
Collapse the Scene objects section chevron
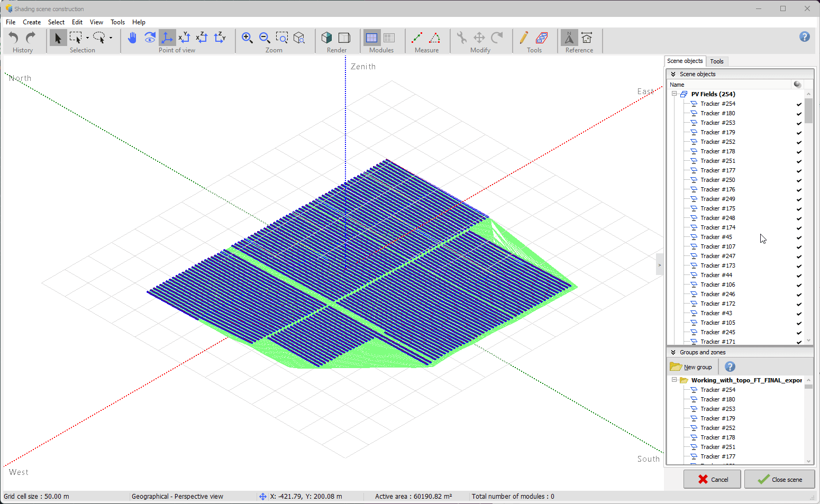coord(673,74)
